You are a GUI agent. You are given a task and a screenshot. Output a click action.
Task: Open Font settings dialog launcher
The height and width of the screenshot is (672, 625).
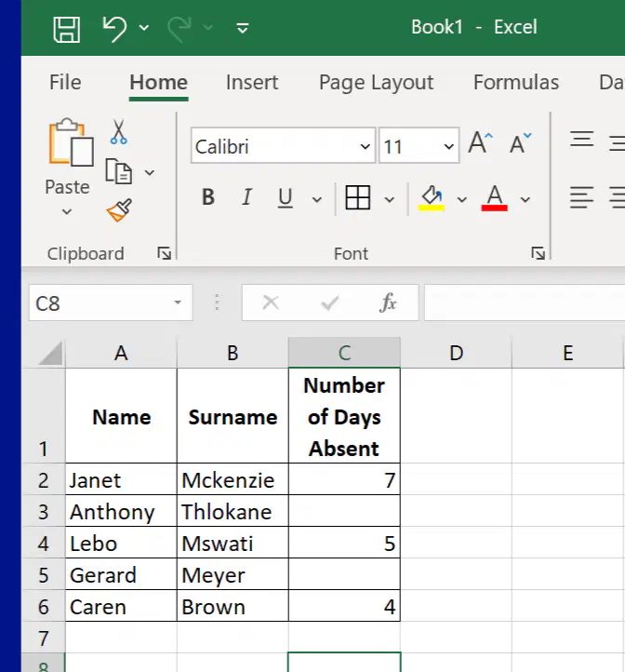(539, 253)
